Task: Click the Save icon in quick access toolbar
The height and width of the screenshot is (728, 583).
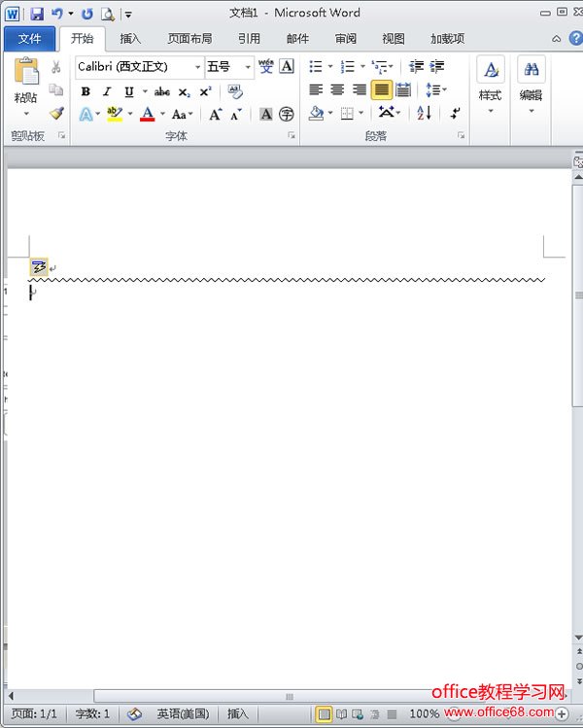Action: 37,14
